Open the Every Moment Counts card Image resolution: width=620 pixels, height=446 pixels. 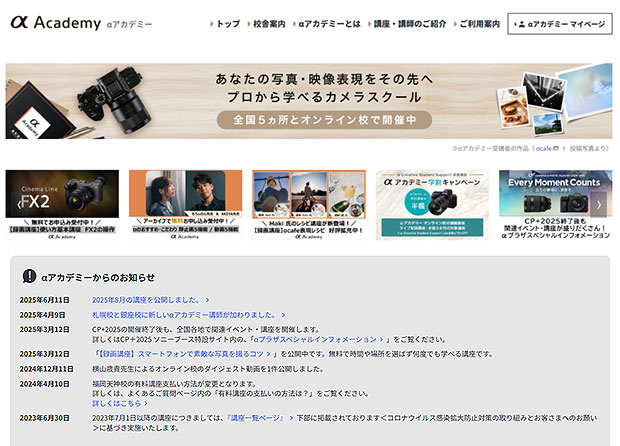pos(556,205)
